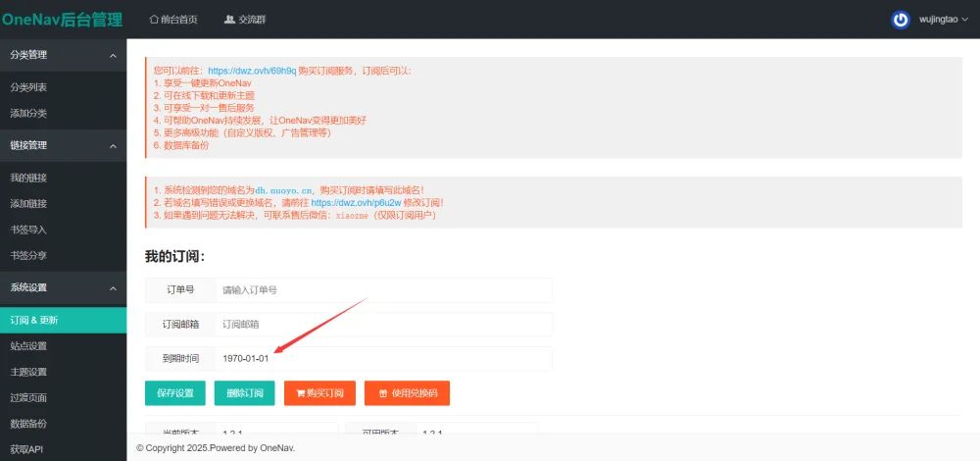Click the 我的订阅 heading
The height and width of the screenshot is (461, 980).
pos(175,256)
